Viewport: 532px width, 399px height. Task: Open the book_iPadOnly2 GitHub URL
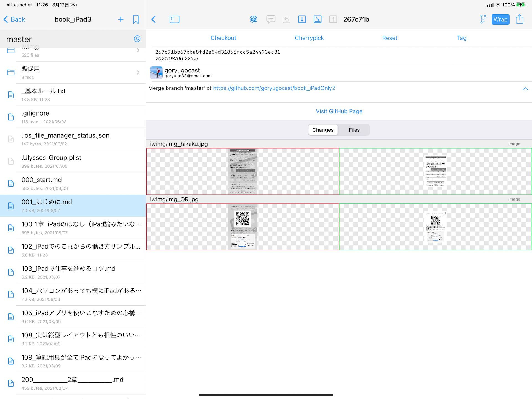click(274, 88)
